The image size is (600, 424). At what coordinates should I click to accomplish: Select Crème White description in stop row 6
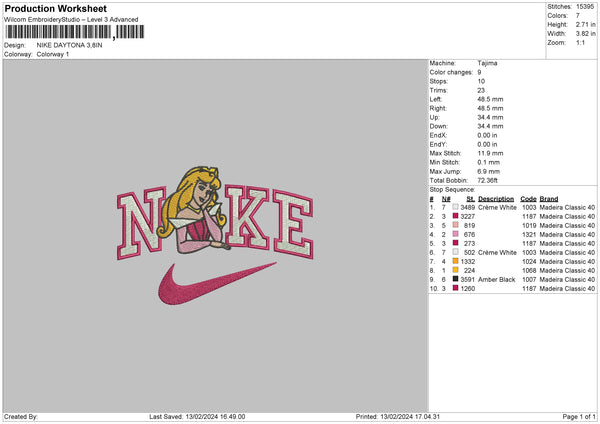coord(497,253)
